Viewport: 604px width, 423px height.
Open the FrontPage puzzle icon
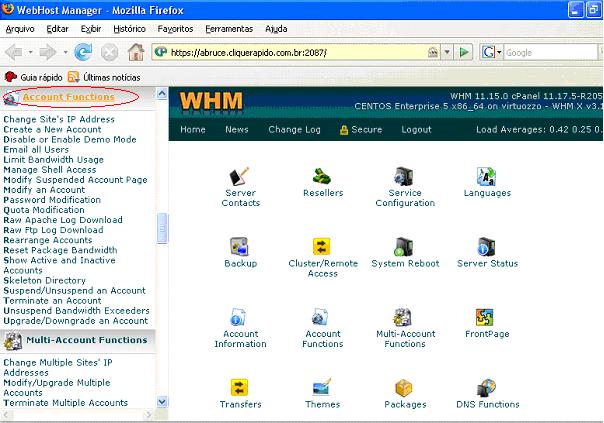tap(485, 317)
